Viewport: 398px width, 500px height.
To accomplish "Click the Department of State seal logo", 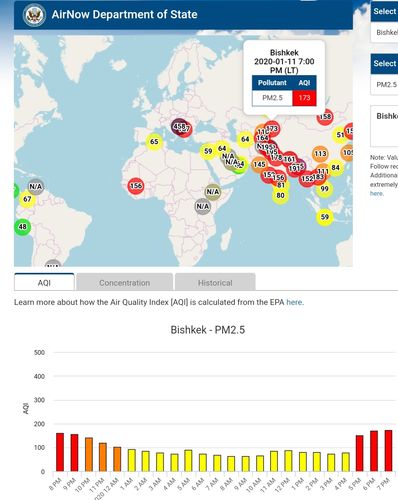I will [34, 15].
